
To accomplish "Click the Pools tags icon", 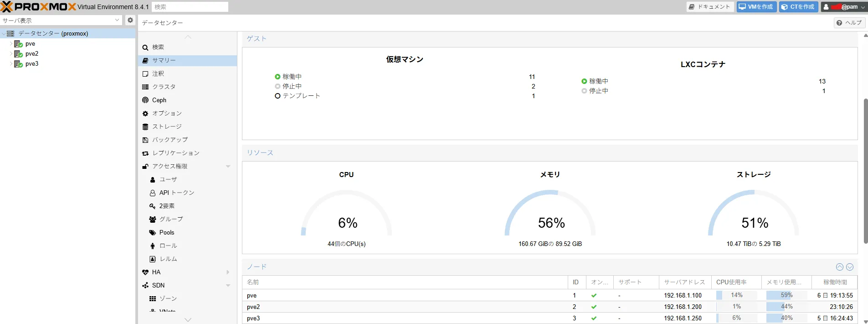I will click(153, 232).
